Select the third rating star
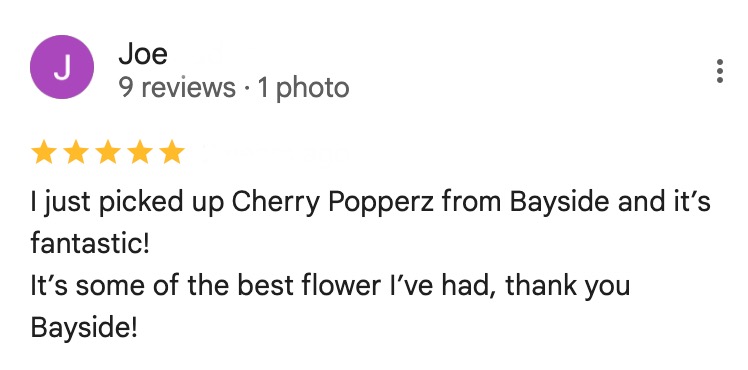 click(x=108, y=152)
